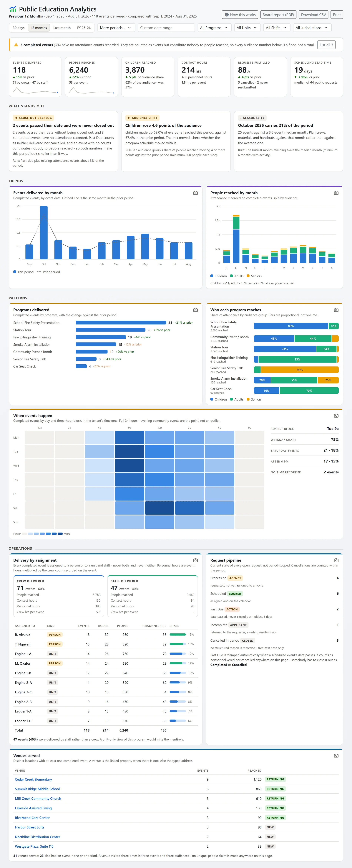This screenshot has width=352, height=868.
Task: Click the School Fire Safety Presentation bar
Action: pyautogui.click(x=121, y=323)
